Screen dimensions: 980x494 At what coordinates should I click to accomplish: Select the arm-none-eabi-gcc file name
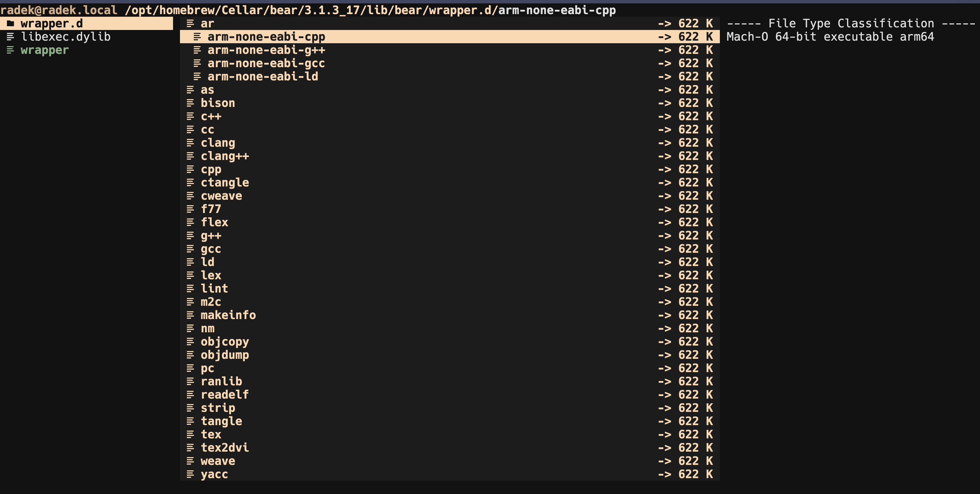(x=266, y=63)
